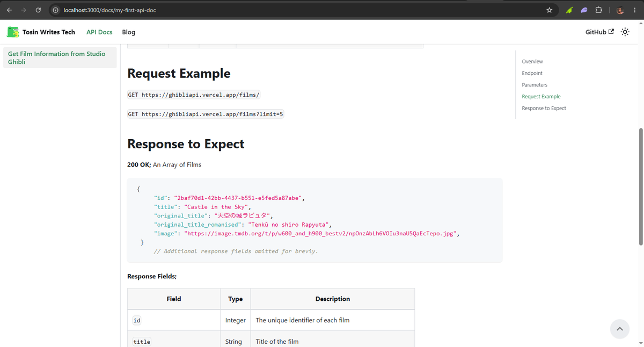This screenshot has height=347, width=644.
Task: Click the GET films/ request code snippet
Action: point(194,95)
